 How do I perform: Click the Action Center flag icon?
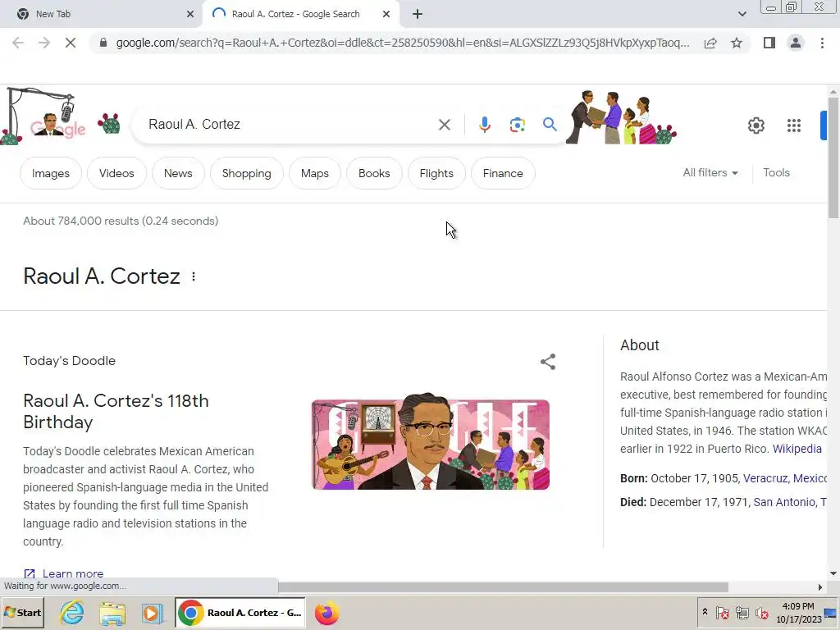[722, 612]
